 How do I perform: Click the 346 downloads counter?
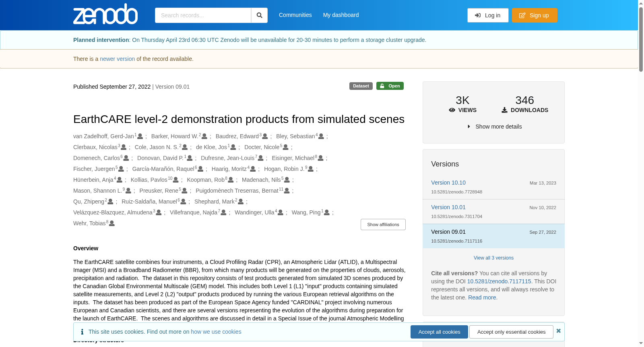pos(524,104)
